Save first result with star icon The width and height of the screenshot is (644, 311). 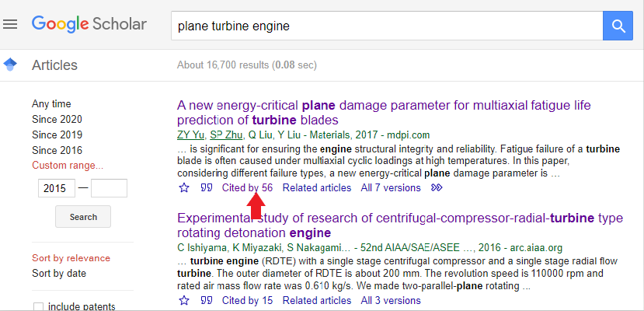pos(184,187)
